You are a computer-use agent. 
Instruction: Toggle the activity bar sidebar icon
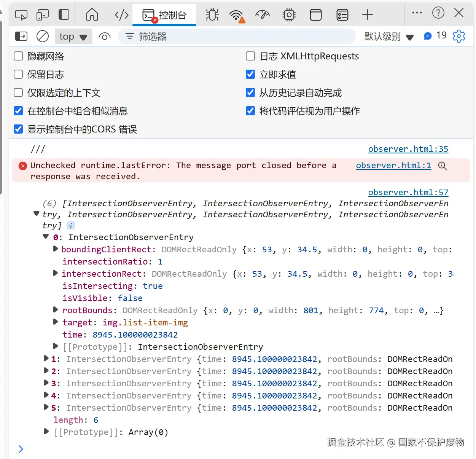(64, 15)
